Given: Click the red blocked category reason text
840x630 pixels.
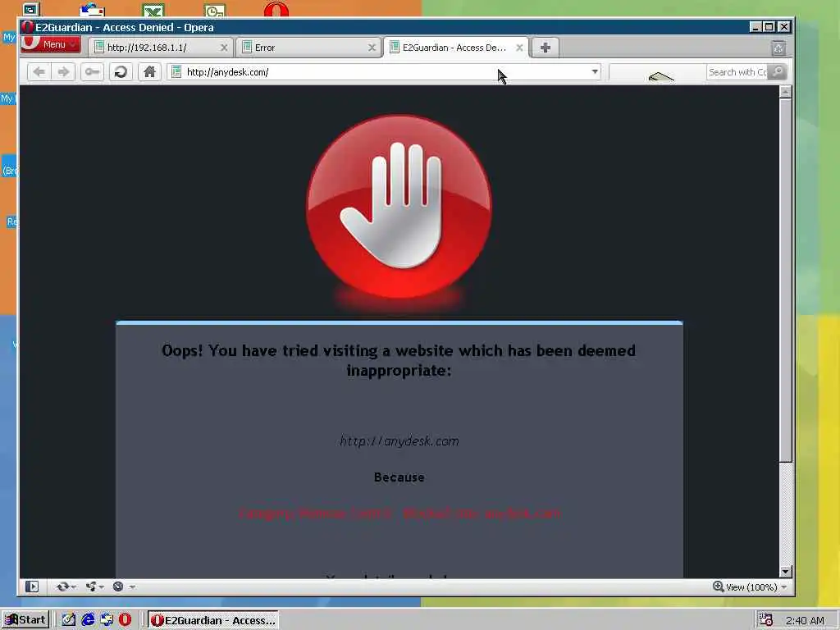Looking at the screenshot, I should click(399, 514).
